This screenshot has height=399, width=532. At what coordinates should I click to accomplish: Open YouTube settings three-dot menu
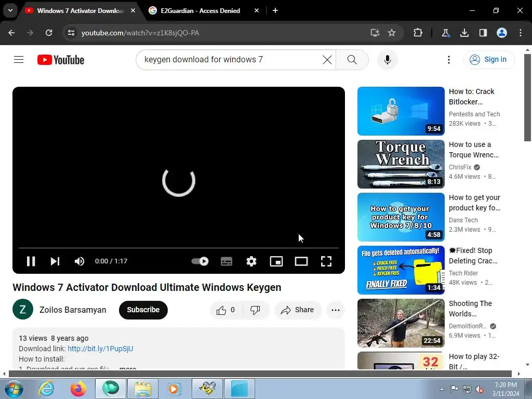(449, 60)
